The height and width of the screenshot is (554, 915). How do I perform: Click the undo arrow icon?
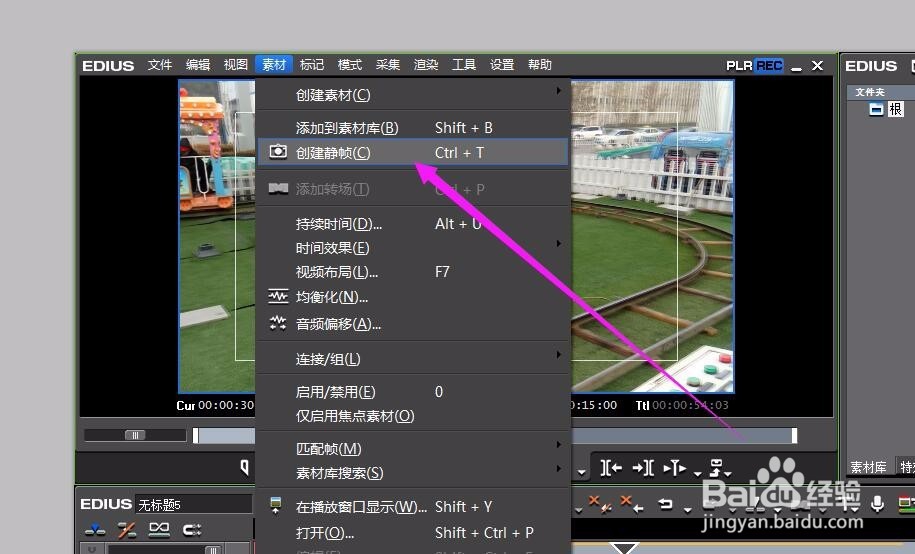(666, 504)
